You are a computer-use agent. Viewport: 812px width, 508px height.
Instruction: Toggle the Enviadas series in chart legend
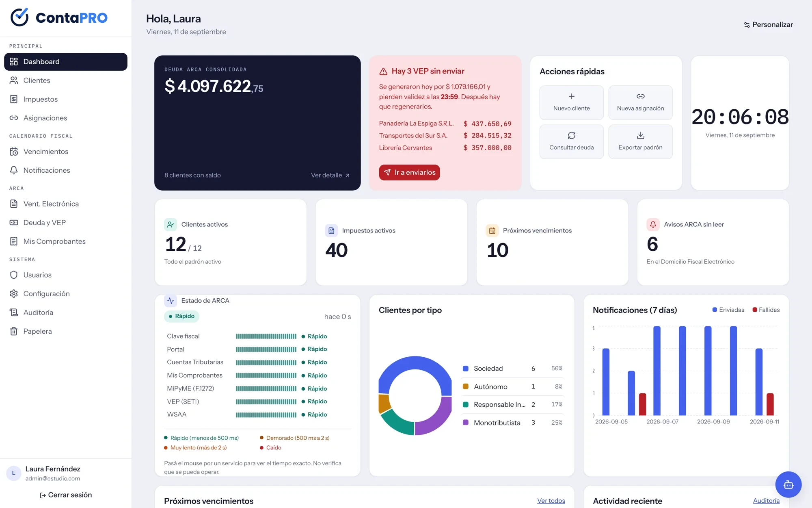[x=728, y=310]
